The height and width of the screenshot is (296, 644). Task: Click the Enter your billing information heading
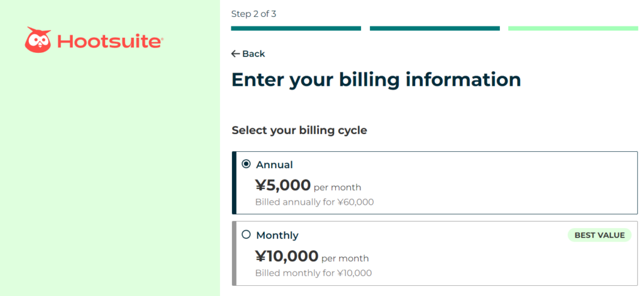(376, 80)
